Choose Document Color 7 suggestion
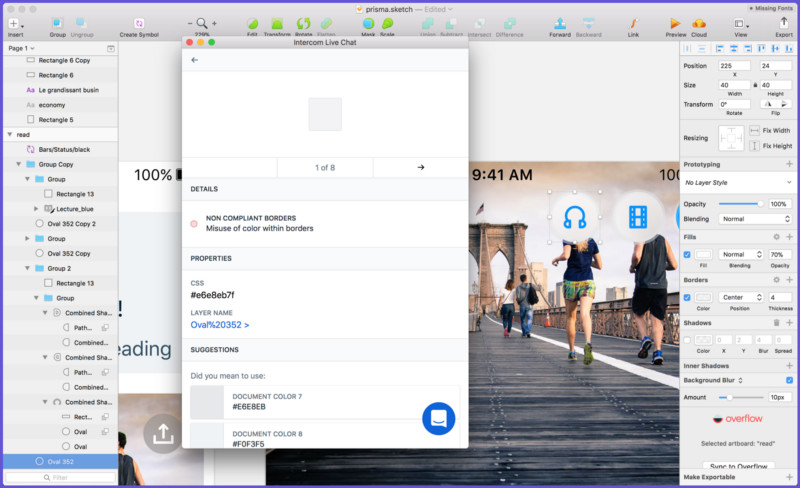The width and height of the screenshot is (800, 488). [324, 402]
